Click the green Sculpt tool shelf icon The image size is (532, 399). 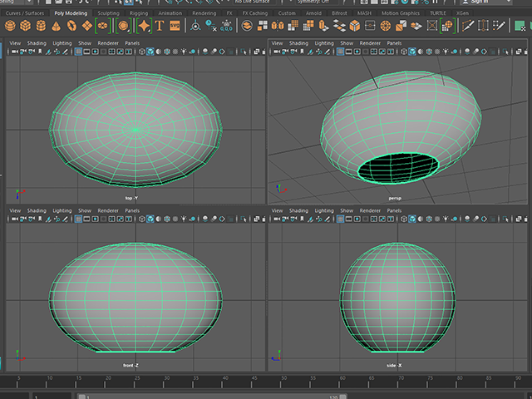tap(520, 26)
